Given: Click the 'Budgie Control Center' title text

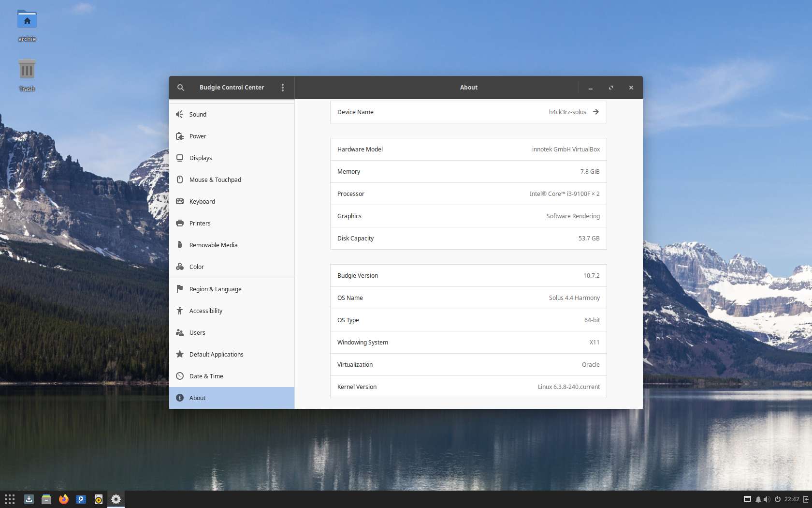Looking at the screenshot, I should [232, 88].
